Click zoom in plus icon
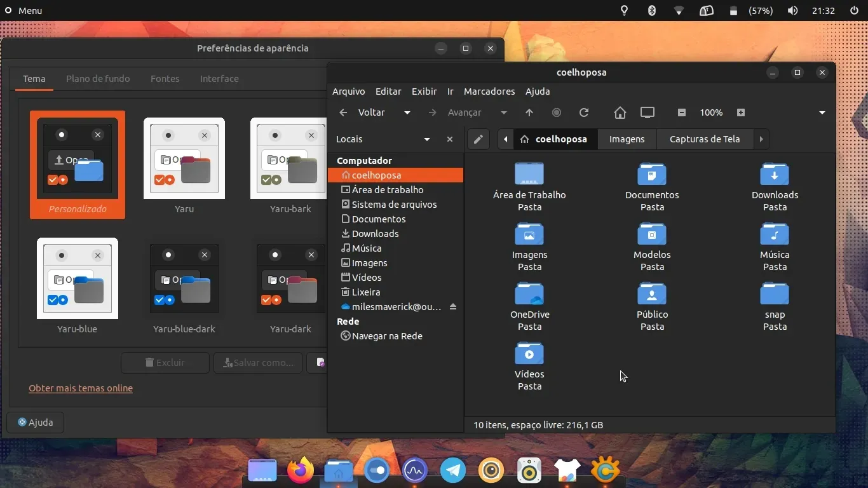Image resolution: width=868 pixels, height=488 pixels. (x=740, y=112)
